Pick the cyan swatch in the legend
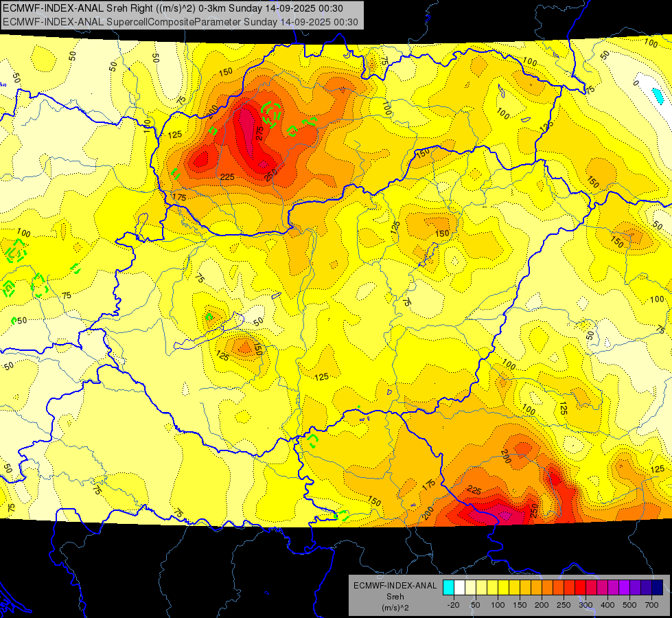The height and width of the screenshot is (618, 672). 449,587
